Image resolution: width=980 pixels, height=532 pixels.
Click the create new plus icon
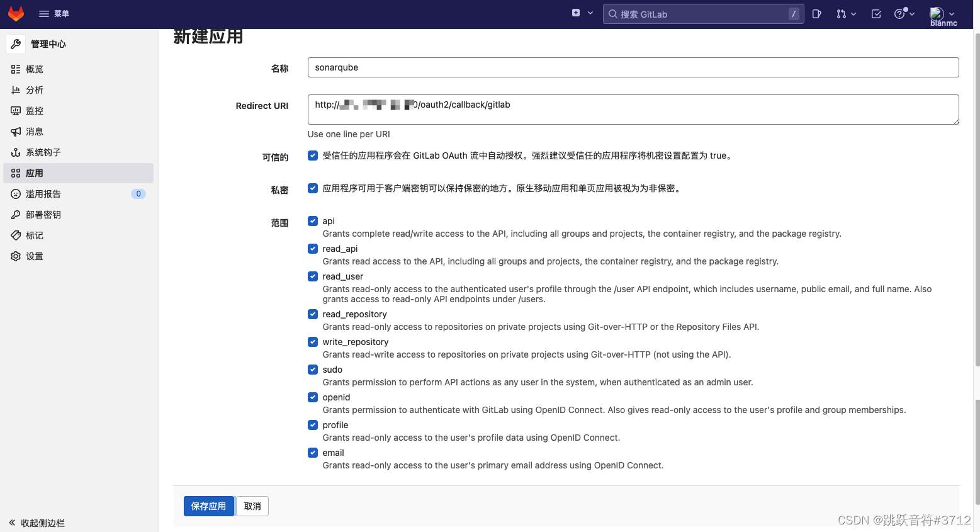(576, 13)
